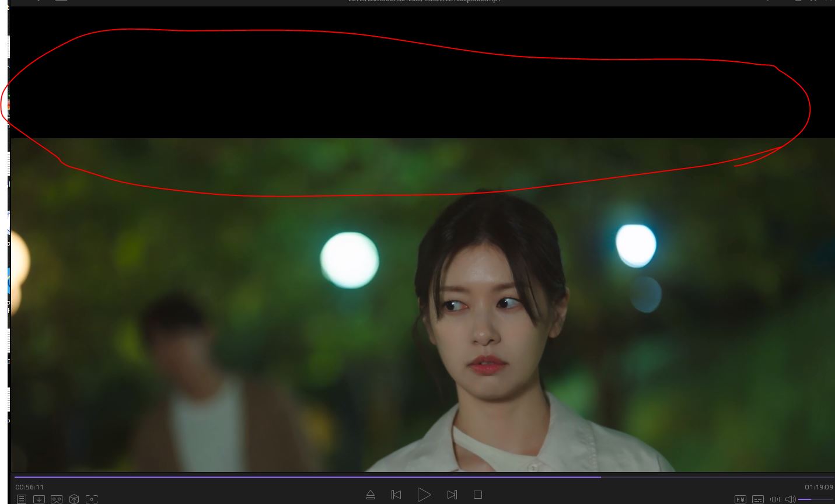
Task: Enable VR/360 video mode icon
Action: [x=57, y=499]
